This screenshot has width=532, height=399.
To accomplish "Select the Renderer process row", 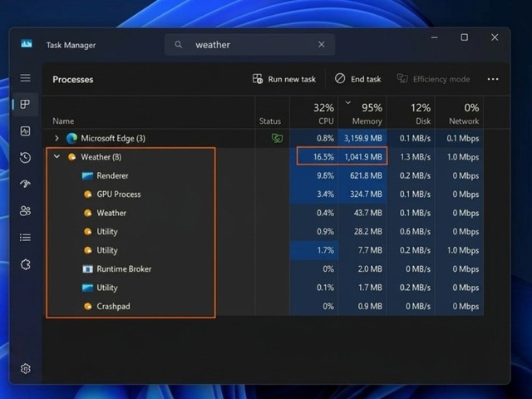I will coord(264,175).
